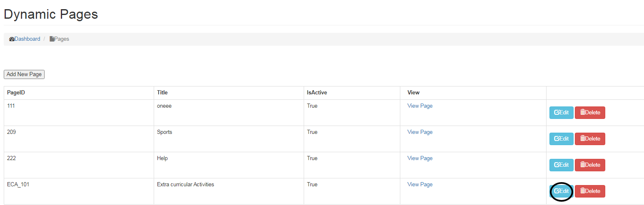Open View Page for oneee

pyautogui.click(x=420, y=106)
